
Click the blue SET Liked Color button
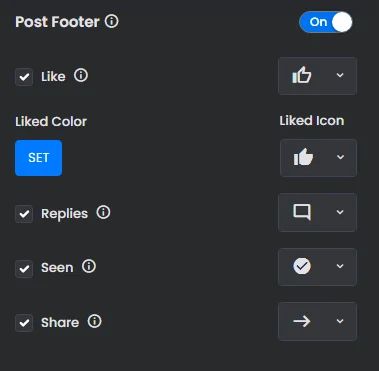point(39,158)
